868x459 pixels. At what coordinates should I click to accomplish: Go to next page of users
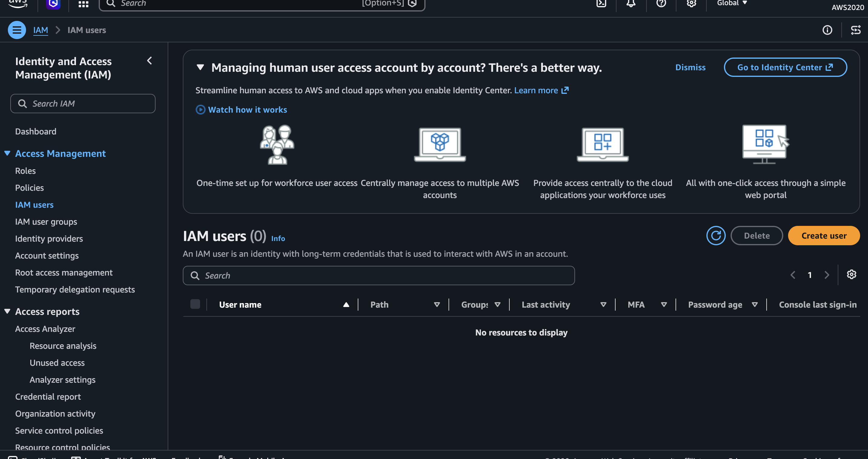(x=827, y=275)
